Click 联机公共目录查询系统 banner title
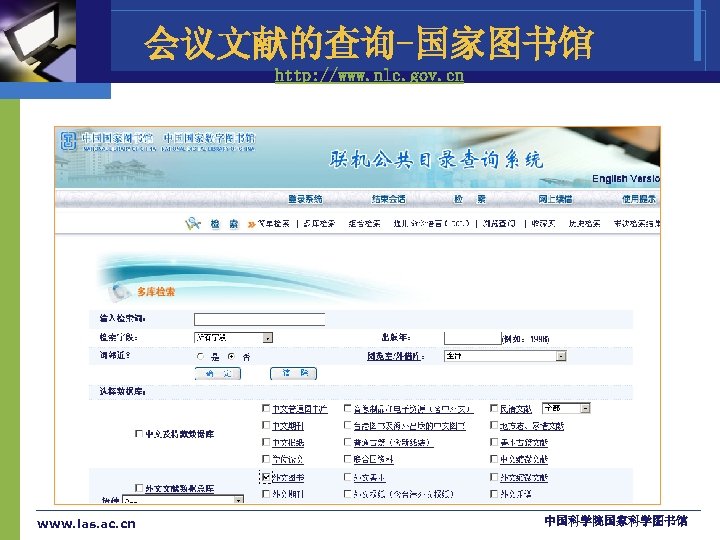This screenshot has width=720, height=540. click(x=436, y=159)
